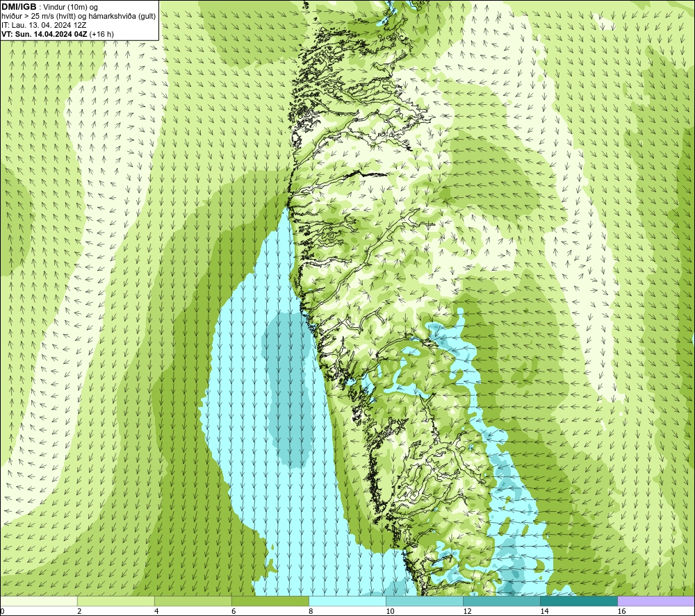Click the purple swatch above 16 m/s
This screenshot has height=616, width=695.
click(x=656, y=601)
